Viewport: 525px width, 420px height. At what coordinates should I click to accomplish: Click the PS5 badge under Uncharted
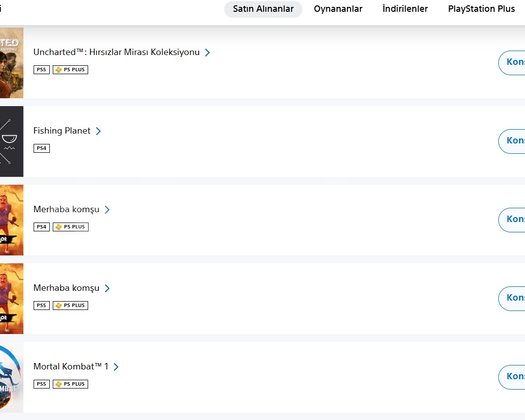[42, 70]
